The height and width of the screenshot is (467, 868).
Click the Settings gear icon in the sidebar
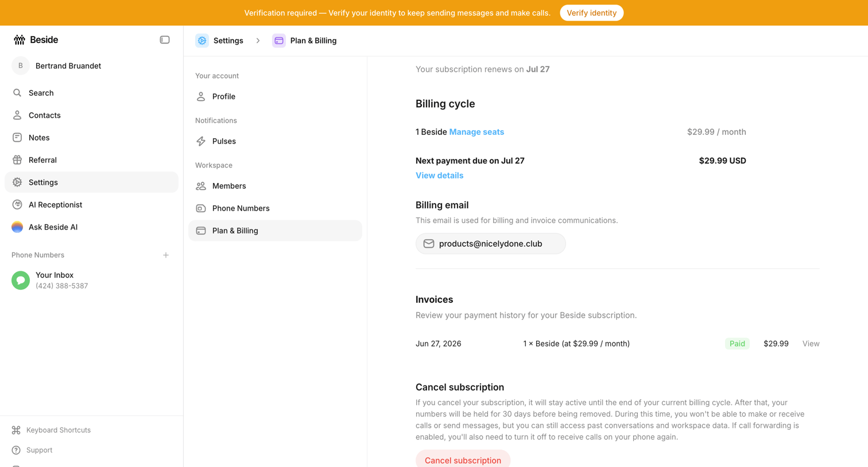click(17, 182)
